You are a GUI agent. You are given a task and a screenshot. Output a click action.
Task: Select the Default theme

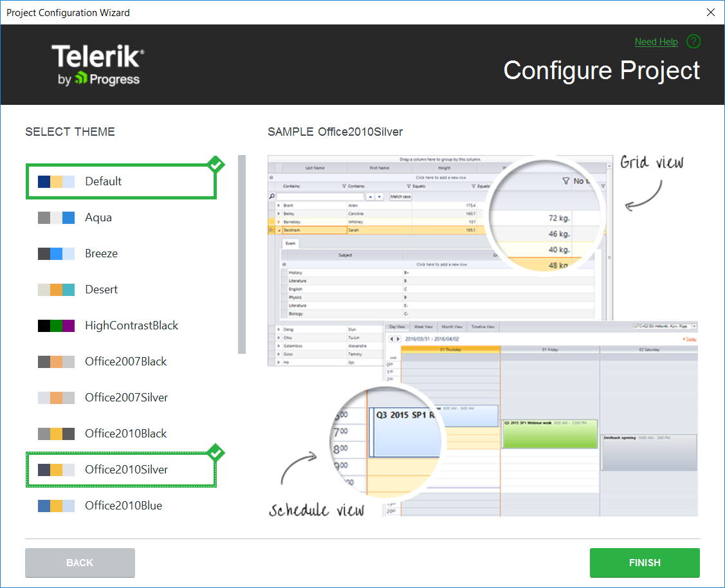121,181
